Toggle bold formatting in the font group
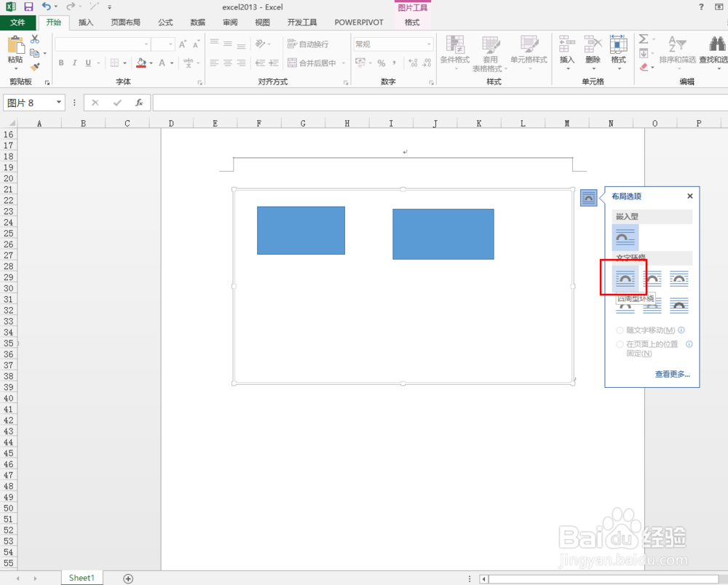The image size is (728, 585). (x=61, y=64)
